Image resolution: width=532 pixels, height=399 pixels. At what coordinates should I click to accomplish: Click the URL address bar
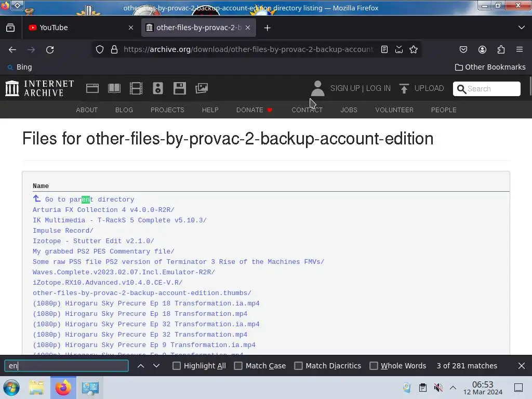click(x=248, y=49)
